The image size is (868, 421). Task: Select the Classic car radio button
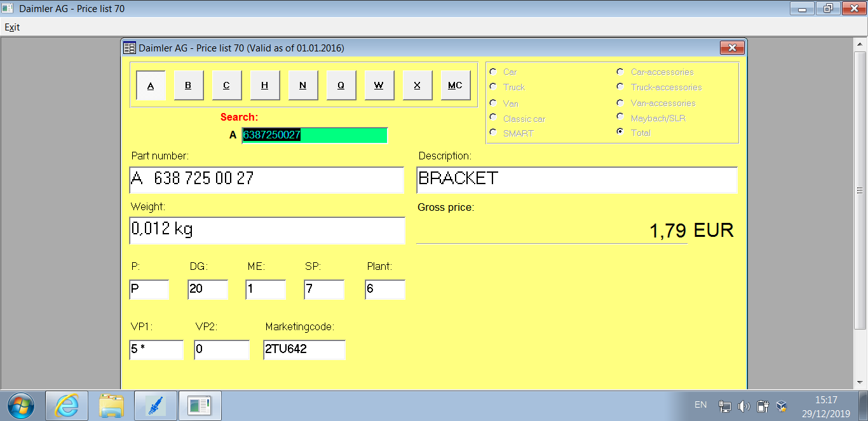(x=492, y=118)
